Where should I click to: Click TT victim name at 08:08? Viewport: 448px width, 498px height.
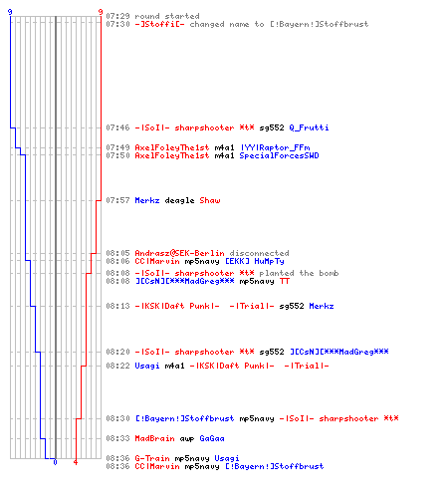pos(285,281)
